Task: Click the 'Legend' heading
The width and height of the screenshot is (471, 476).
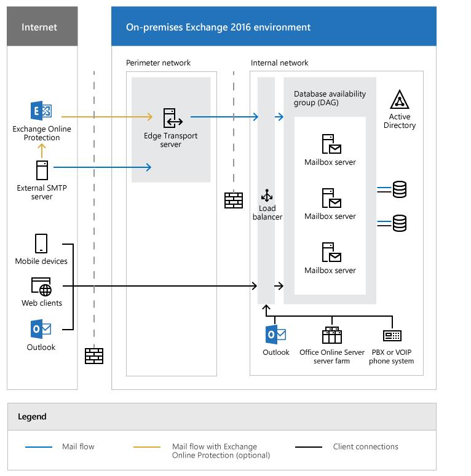Action: (x=32, y=416)
